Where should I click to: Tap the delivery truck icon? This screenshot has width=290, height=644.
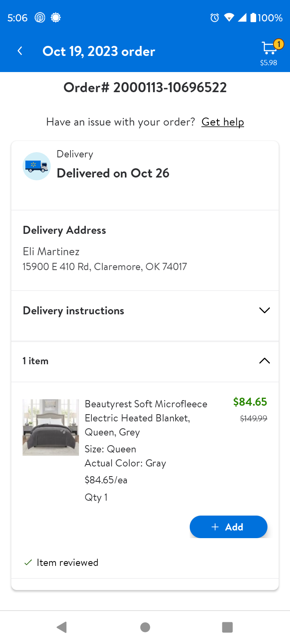click(x=37, y=166)
